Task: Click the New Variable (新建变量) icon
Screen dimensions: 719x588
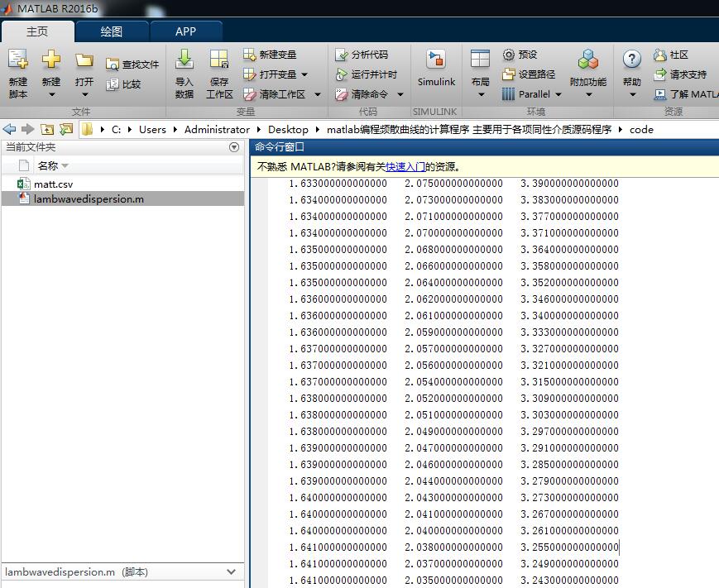Action: click(x=249, y=55)
